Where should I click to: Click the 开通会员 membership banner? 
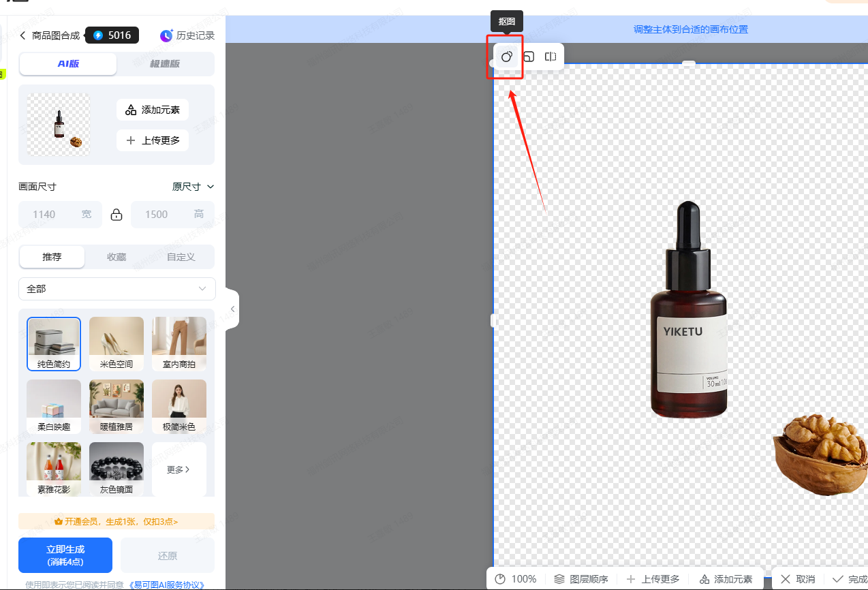coord(117,522)
